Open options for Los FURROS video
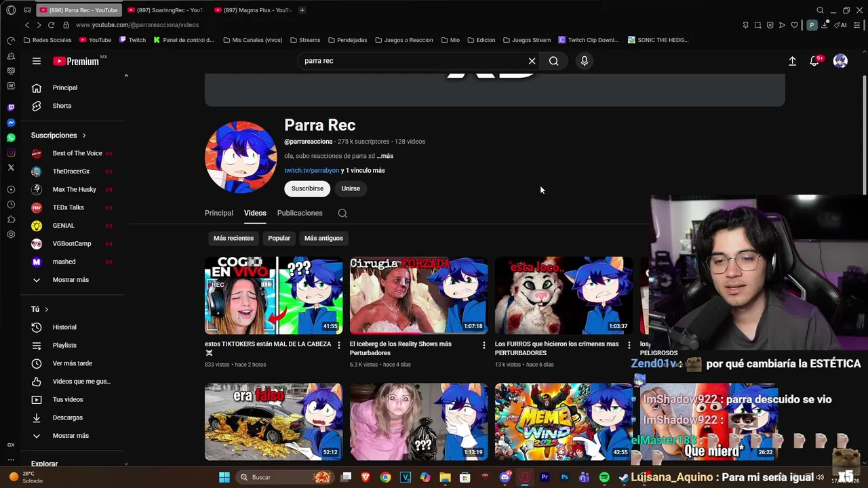 (x=629, y=345)
